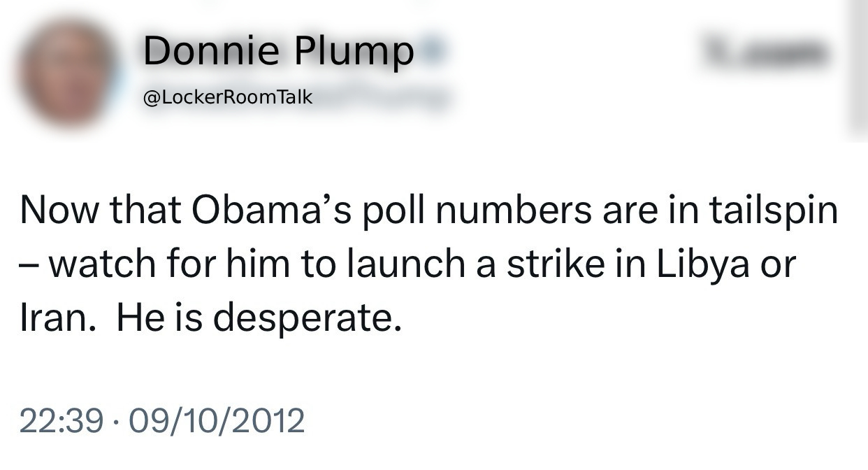The height and width of the screenshot is (470, 868).
Task: Click the word "Libya" in the post
Action: [701, 264]
